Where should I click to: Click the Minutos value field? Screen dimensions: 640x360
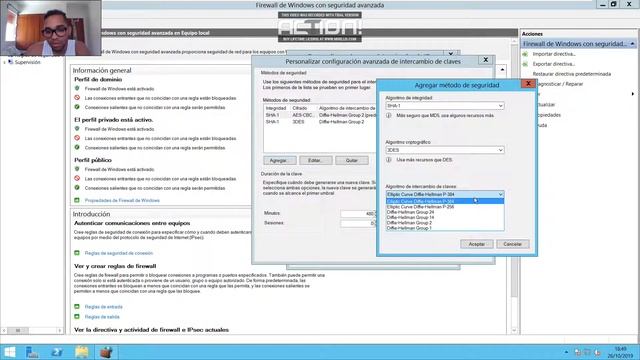coord(358,213)
